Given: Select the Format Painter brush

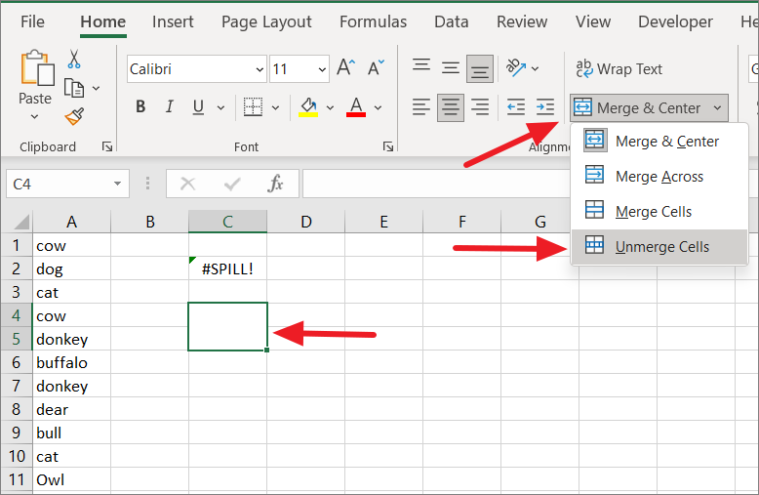Looking at the screenshot, I should pyautogui.click(x=74, y=116).
